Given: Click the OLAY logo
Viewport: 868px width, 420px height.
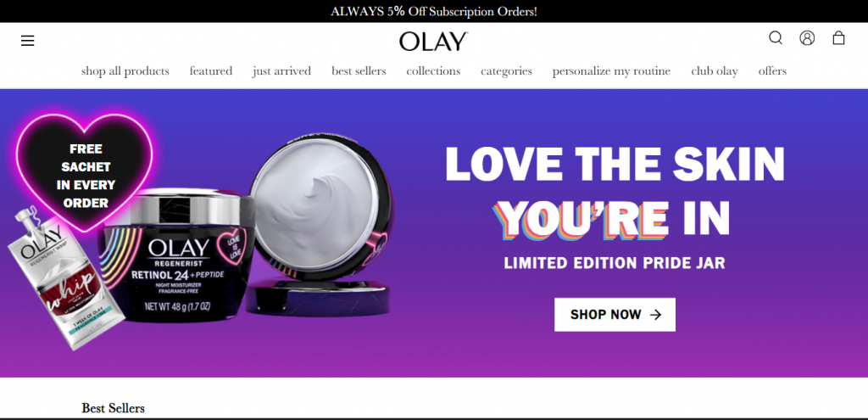Looking at the screenshot, I should coord(433,41).
